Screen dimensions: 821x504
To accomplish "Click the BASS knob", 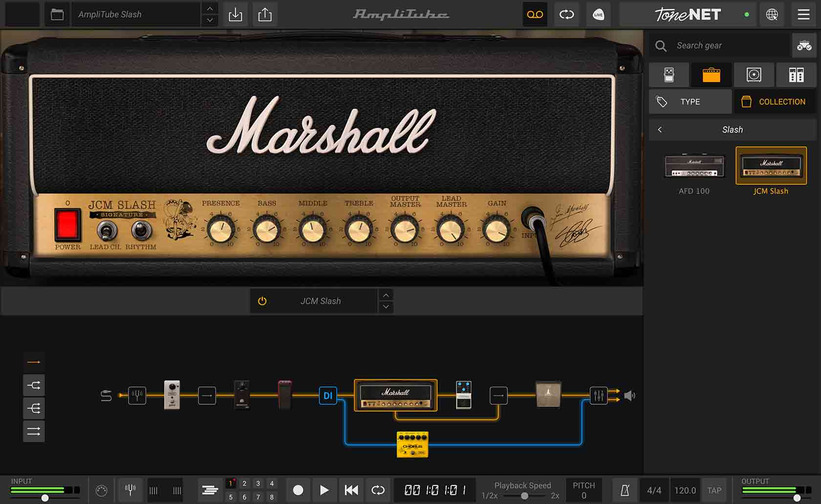I will tap(267, 230).
